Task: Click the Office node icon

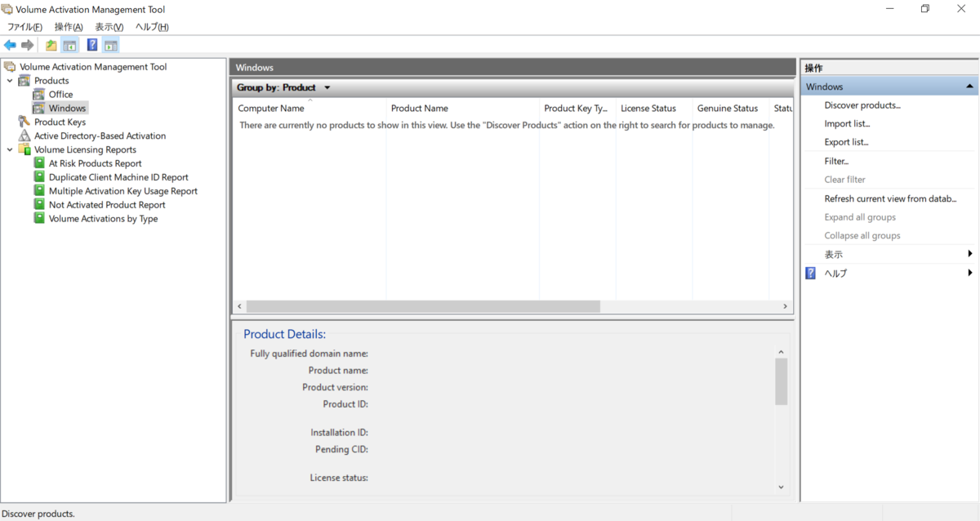Action: click(39, 95)
